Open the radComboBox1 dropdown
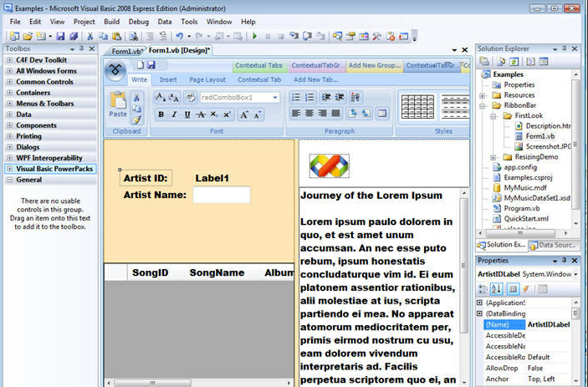 (x=275, y=98)
